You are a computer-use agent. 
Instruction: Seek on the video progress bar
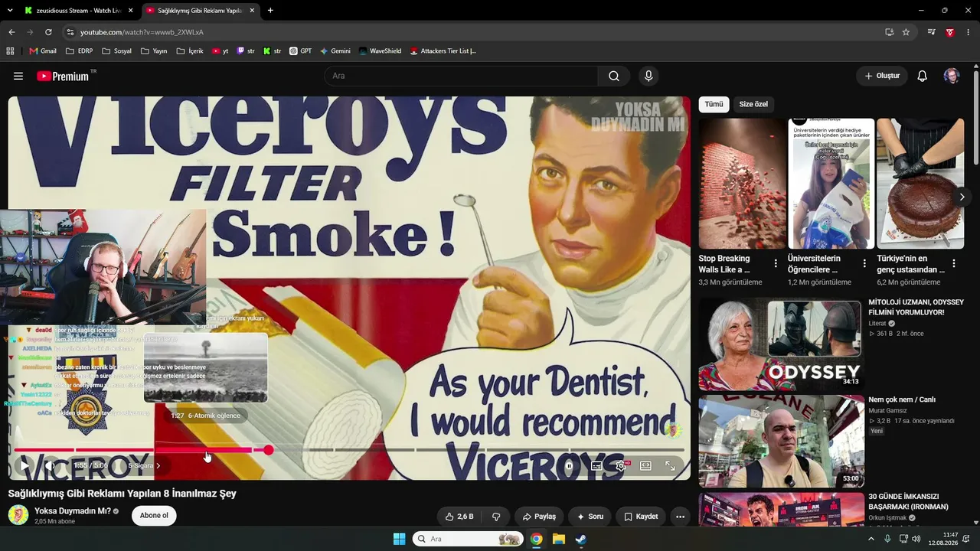348,450
